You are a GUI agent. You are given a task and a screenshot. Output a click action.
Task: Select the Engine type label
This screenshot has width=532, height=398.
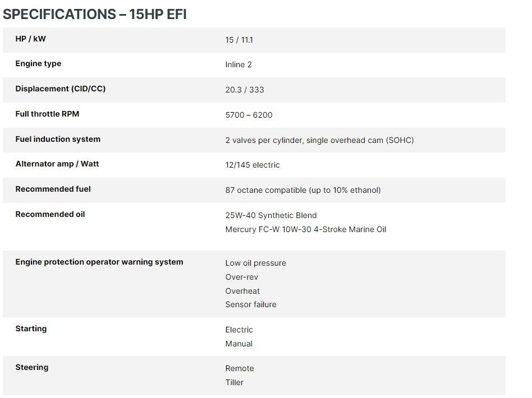pos(38,63)
